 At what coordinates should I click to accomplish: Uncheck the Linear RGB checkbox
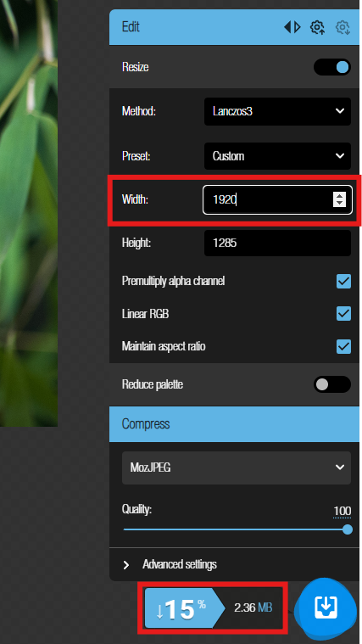(x=343, y=314)
